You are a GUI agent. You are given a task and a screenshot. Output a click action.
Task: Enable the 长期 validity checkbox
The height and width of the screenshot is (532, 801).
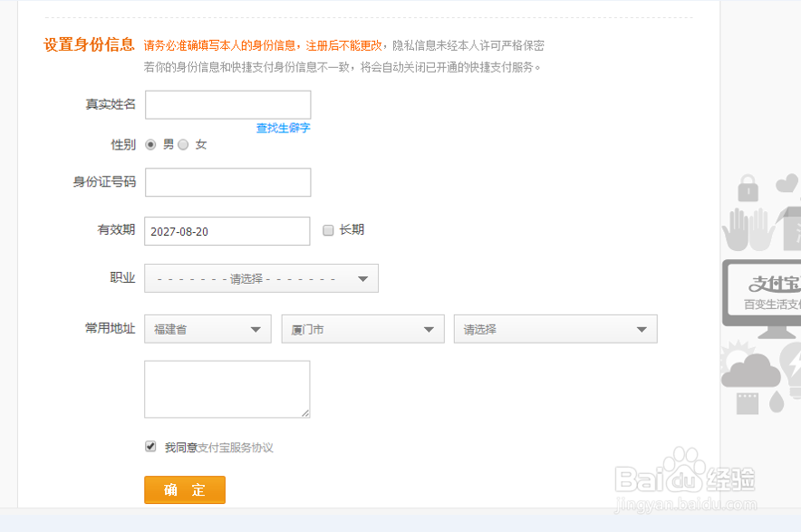click(327, 230)
